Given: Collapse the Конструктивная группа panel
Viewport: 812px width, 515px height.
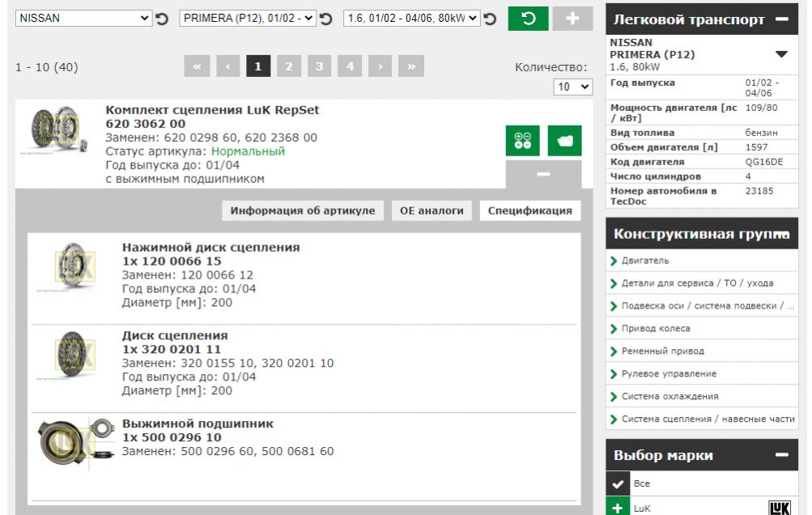Looking at the screenshot, I should click(783, 234).
